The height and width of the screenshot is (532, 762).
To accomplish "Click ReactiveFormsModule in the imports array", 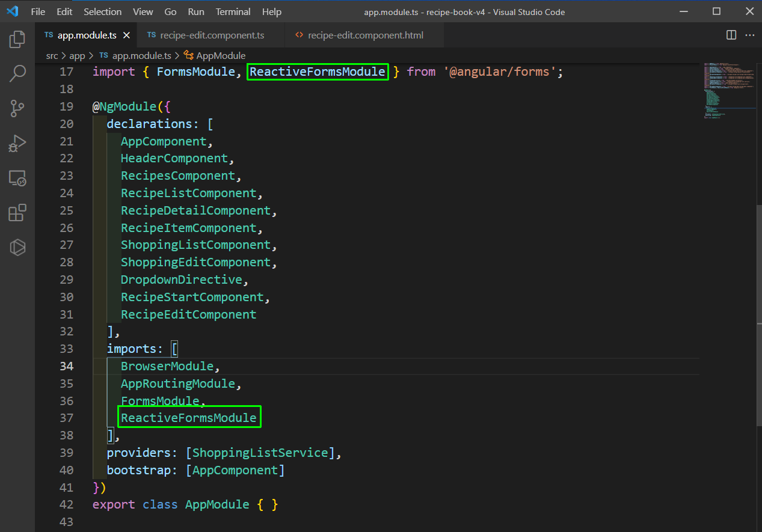I will tap(189, 418).
